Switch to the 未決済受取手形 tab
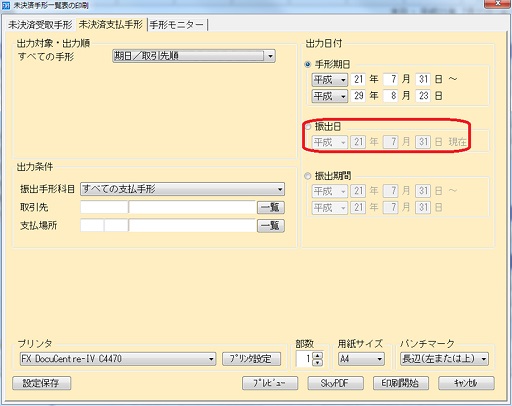This screenshot has width=512, height=406. [x=40, y=25]
